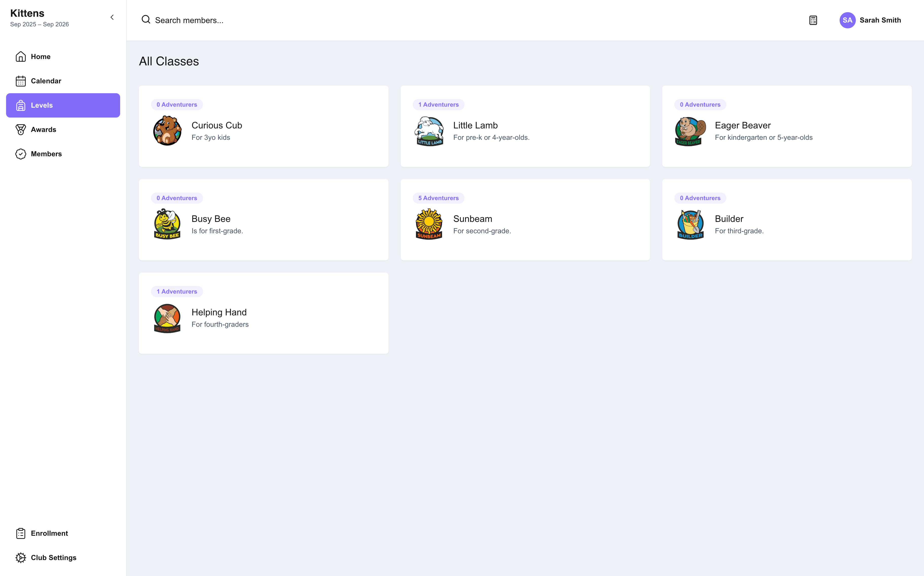
Task: Open the Enrollment clipboard icon
Action: (x=21, y=533)
